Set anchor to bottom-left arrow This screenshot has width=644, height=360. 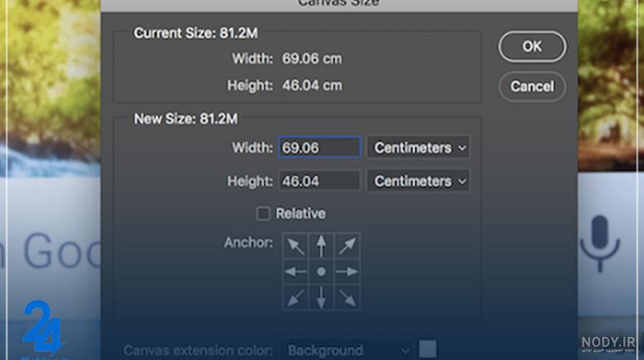296,297
